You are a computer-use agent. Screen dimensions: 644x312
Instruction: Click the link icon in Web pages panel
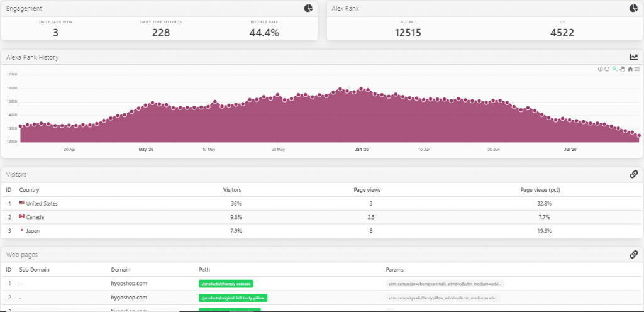coord(634,254)
